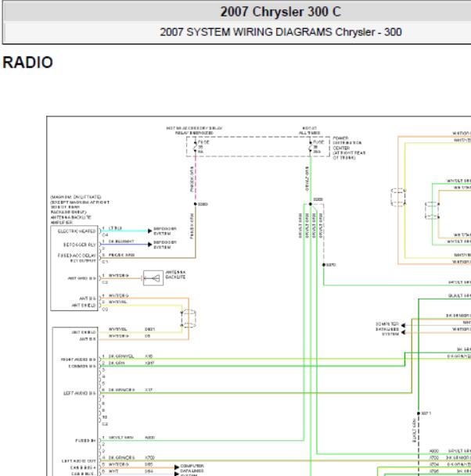
Task: Click the Defogger System arrow on the dark blue wire
Action: tap(149, 245)
